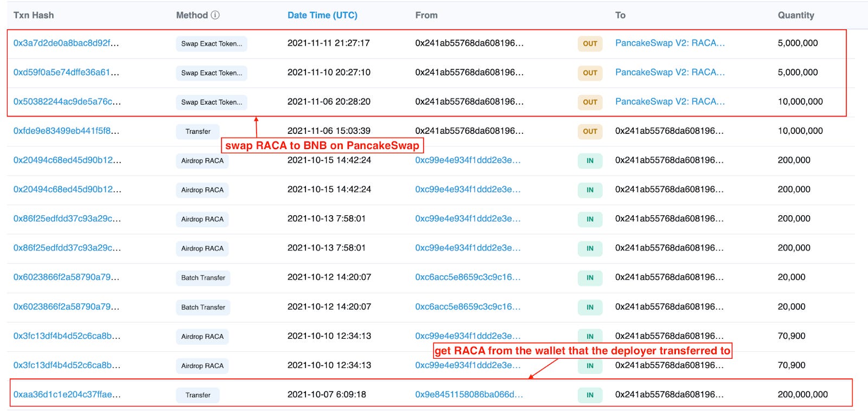Click the info icon beside Method header

pos(215,15)
